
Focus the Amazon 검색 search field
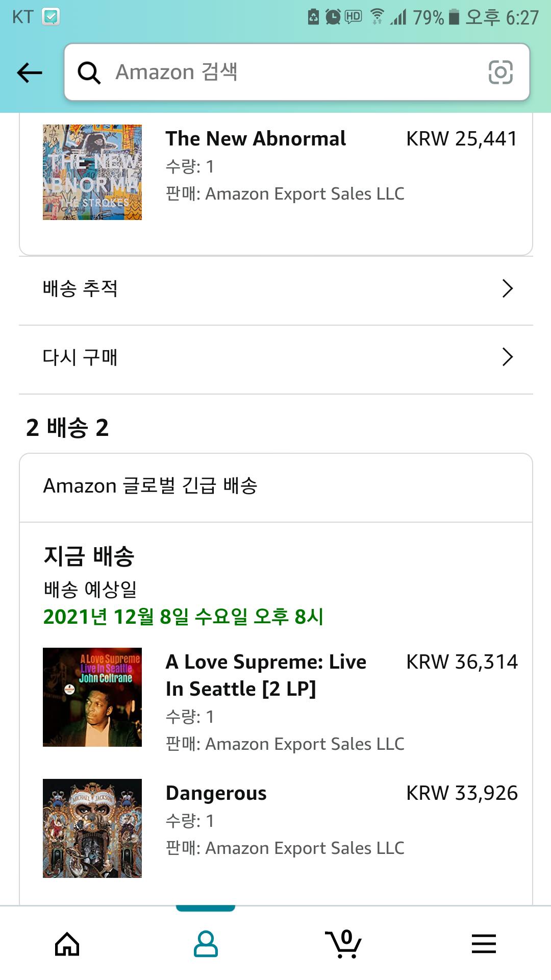point(296,72)
